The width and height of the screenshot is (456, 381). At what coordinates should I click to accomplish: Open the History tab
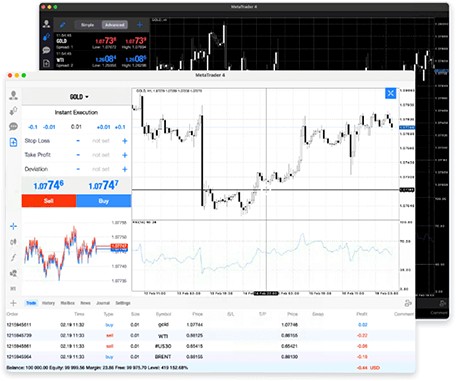[48, 303]
